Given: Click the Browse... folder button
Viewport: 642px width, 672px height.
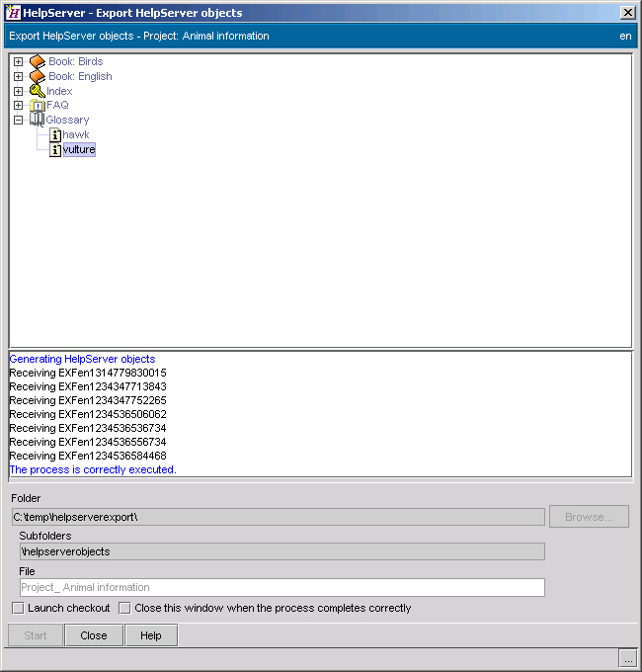Looking at the screenshot, I should pos(589,517).
